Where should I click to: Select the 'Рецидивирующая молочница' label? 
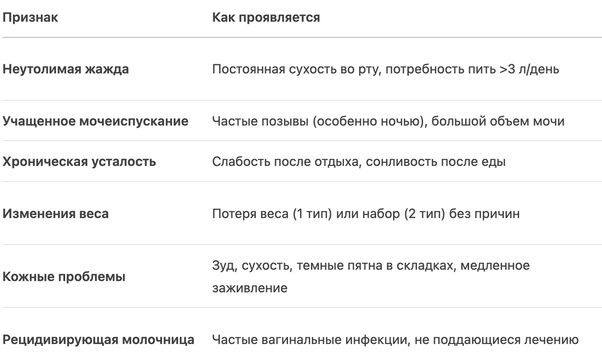coord(98,340)
